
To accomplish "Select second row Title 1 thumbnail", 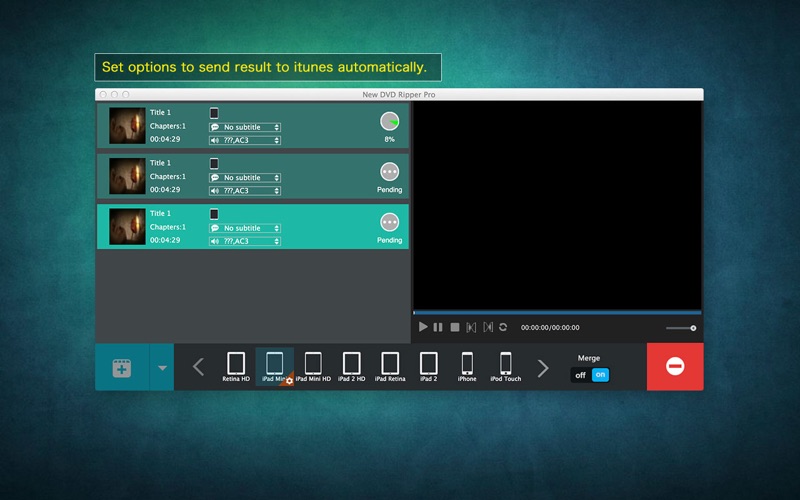I will pyautogui.click(x=127, y=176).
